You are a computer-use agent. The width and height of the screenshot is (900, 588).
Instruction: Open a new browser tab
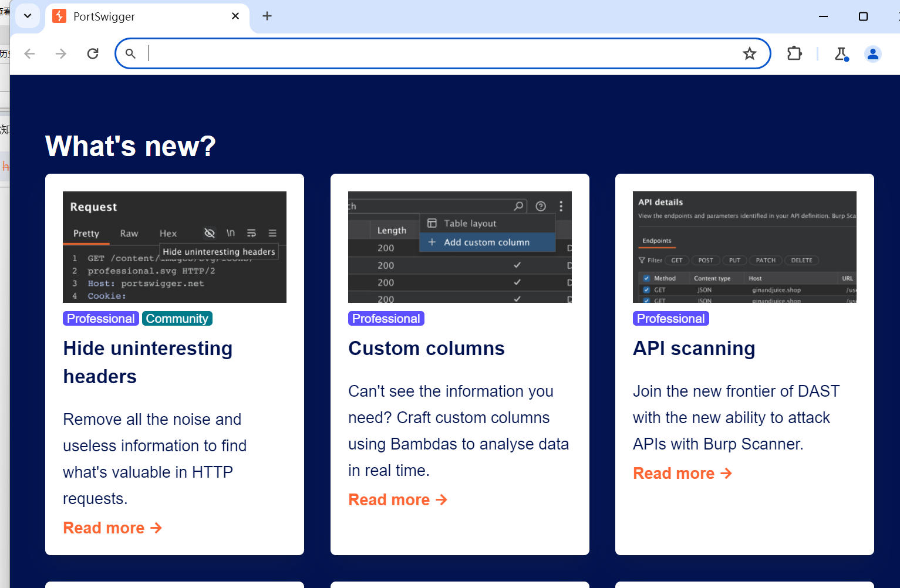click(267, 16)
